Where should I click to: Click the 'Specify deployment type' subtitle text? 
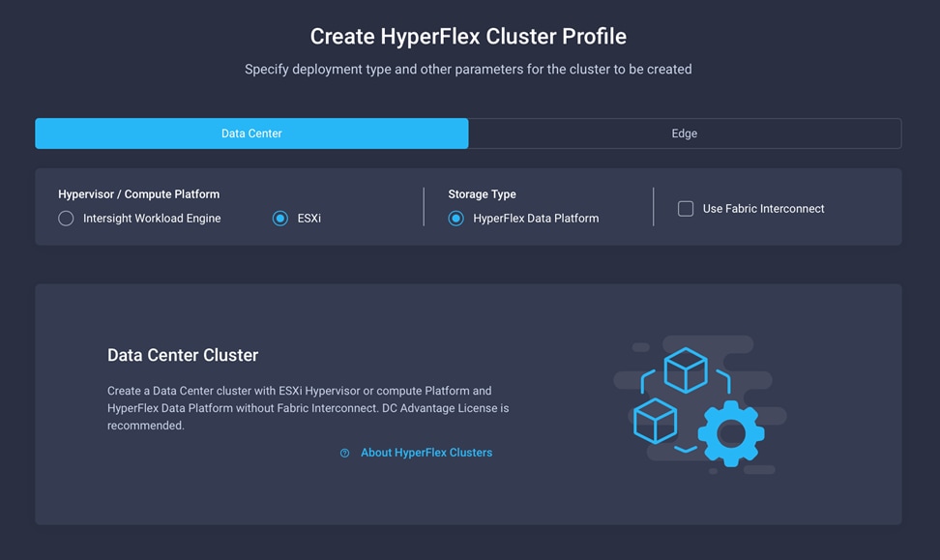pos(468,70)
